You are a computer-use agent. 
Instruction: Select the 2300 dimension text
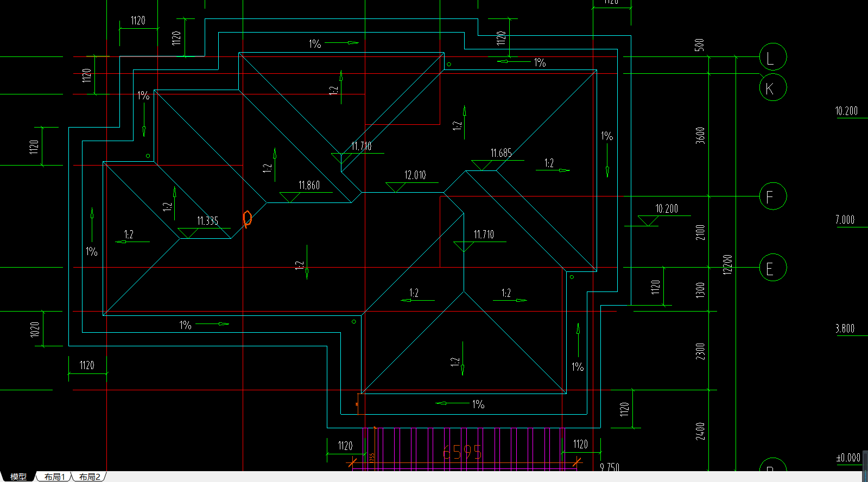pyautogui.click(x=700, y=351)
